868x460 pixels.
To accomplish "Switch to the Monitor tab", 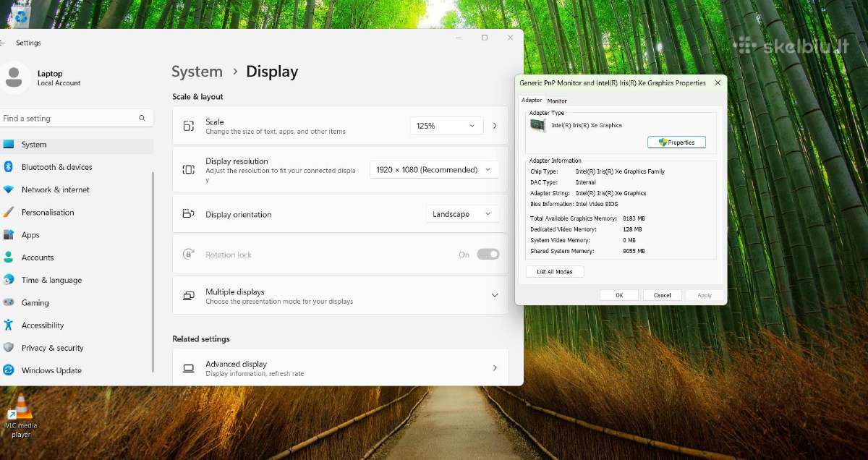I will tap(557, 101).
